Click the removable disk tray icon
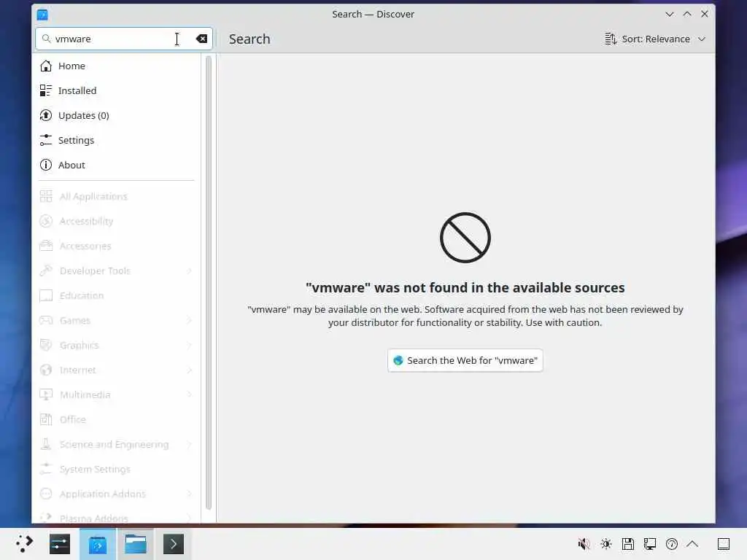Image resolution: width=747 pixels, height=560 pixels. click(628, 544)
